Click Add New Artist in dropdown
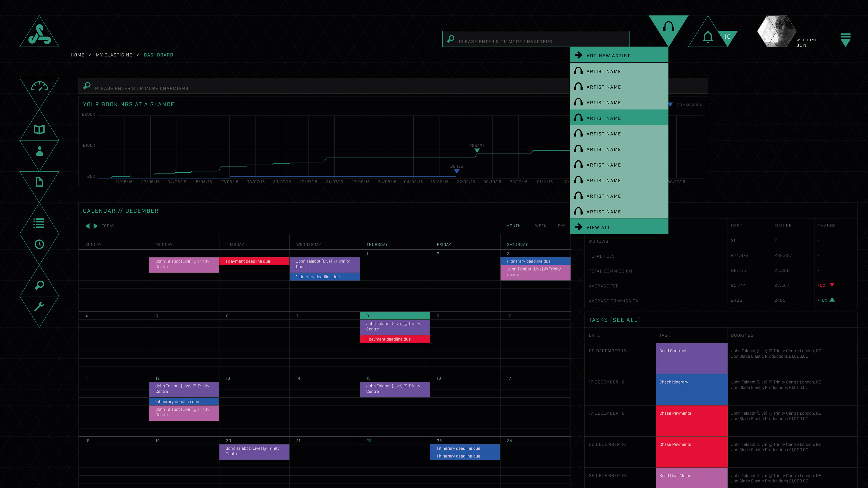The width and height of the screenshot is (868, 488). pos(608,56)
